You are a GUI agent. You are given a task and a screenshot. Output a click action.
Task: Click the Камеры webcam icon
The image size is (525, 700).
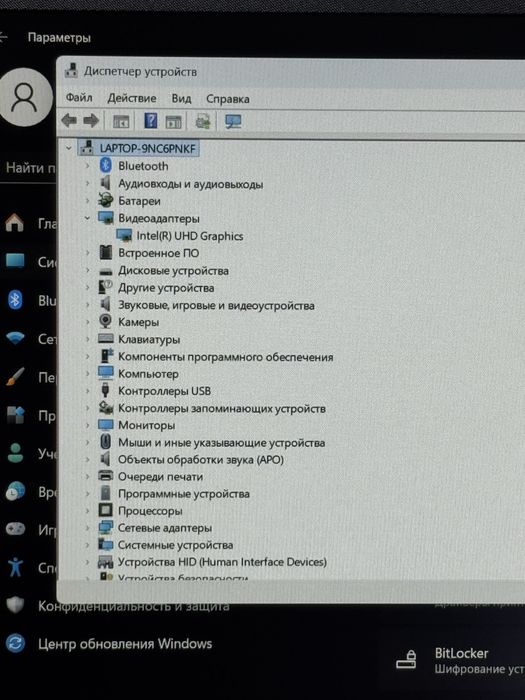pyautogui.click(x=105, y=321)
